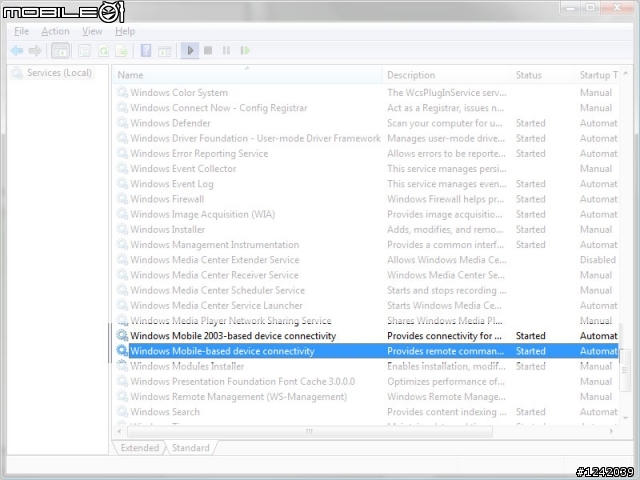Click description 'Adds, modifies, and remo...'

[x=445, y=229]
